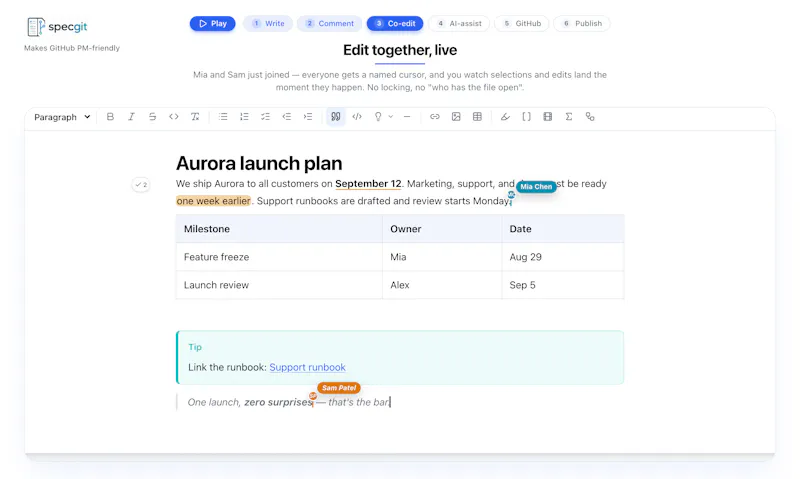
Task: Click the 'Milestone' table header cell
Action: [x=279, y=229]
